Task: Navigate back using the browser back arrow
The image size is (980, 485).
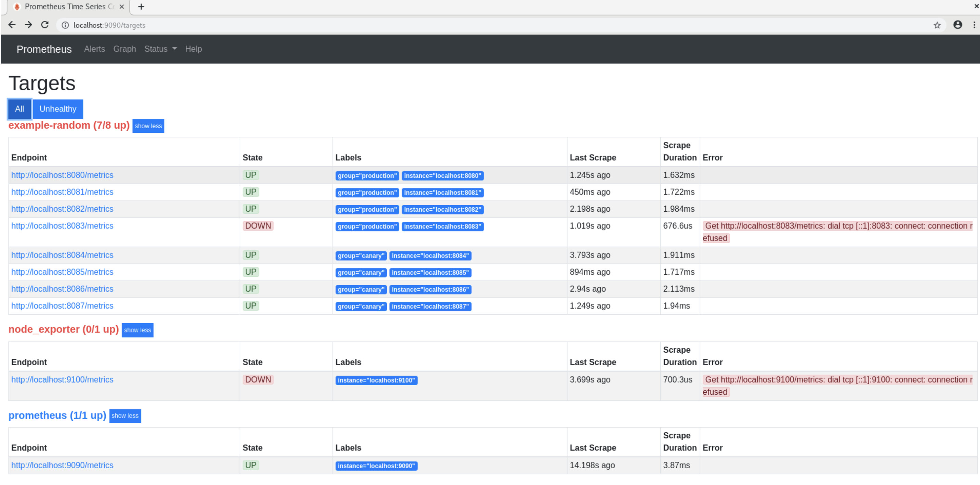Action: [x=12, y=25]
